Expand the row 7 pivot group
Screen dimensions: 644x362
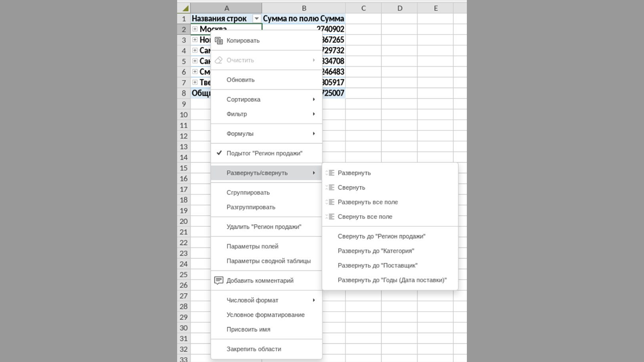(x=195, y=82)
